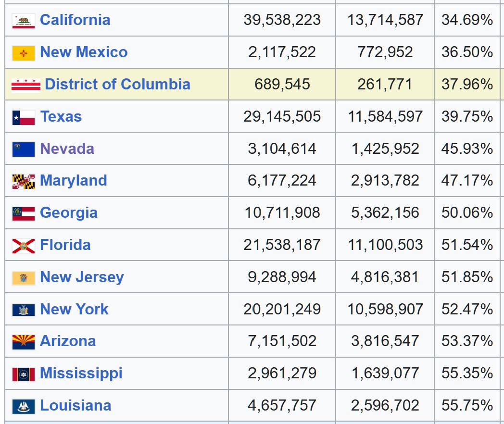
Task: Select the 36.50% percentage
Action: point(467,52)
